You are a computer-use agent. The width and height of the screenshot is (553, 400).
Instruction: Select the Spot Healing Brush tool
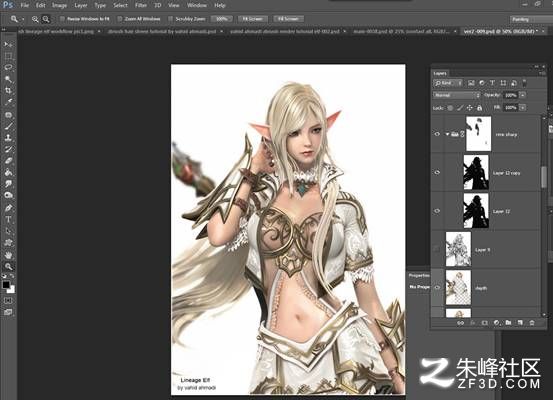(x=8, y=115)
